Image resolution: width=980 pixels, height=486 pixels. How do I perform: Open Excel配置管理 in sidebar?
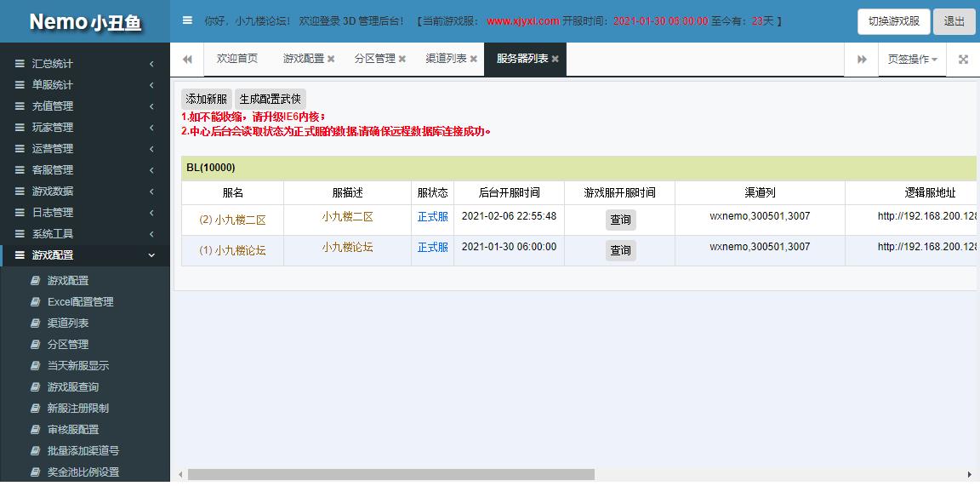(x=80, y=302)
